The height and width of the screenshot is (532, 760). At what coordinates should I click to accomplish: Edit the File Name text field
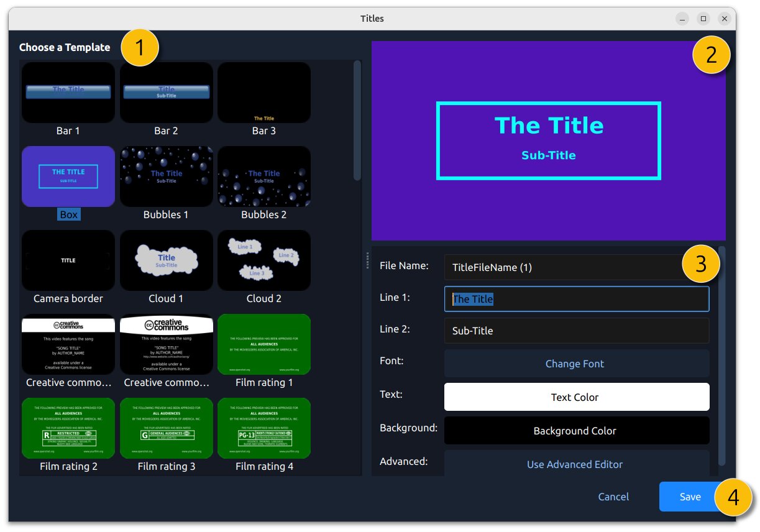coord(576,267)
